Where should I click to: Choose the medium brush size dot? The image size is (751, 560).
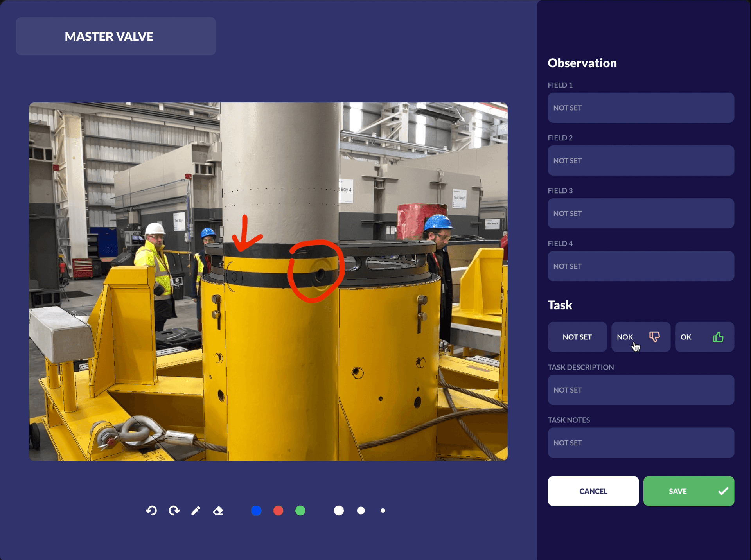(x=361, y=511)
